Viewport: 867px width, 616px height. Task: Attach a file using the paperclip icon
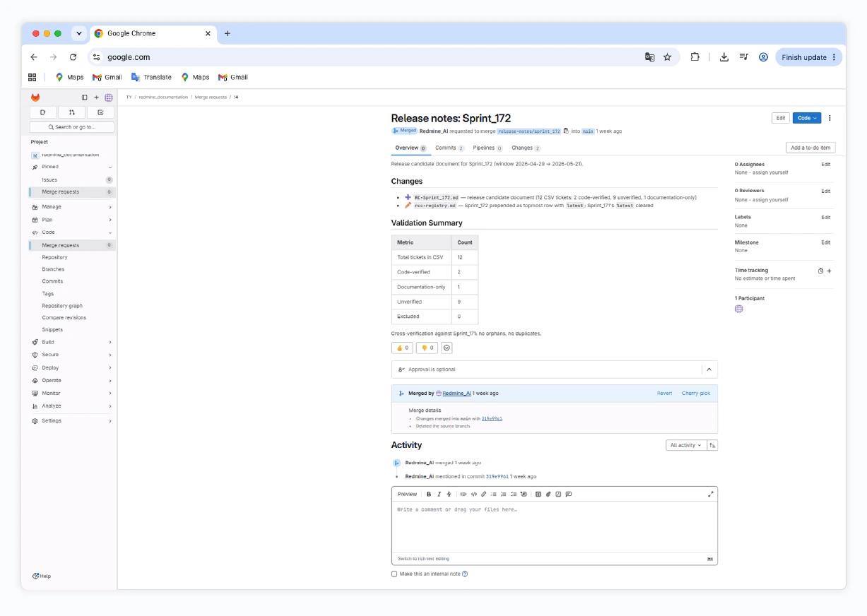click(x=548, y=494)
